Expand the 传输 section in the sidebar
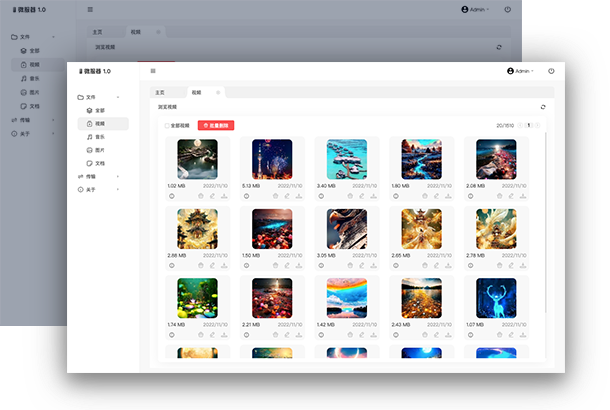Viewport: 610px width, 410px height. (x=118, y=176)
